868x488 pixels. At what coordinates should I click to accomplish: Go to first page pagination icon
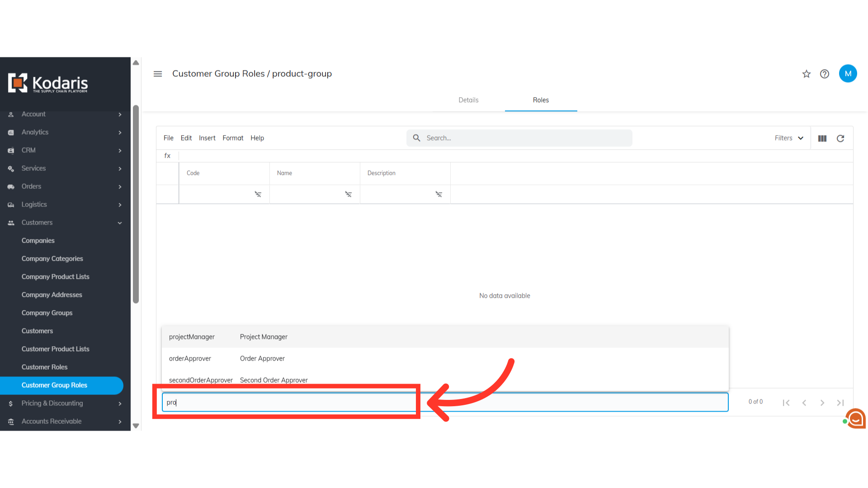786,403
